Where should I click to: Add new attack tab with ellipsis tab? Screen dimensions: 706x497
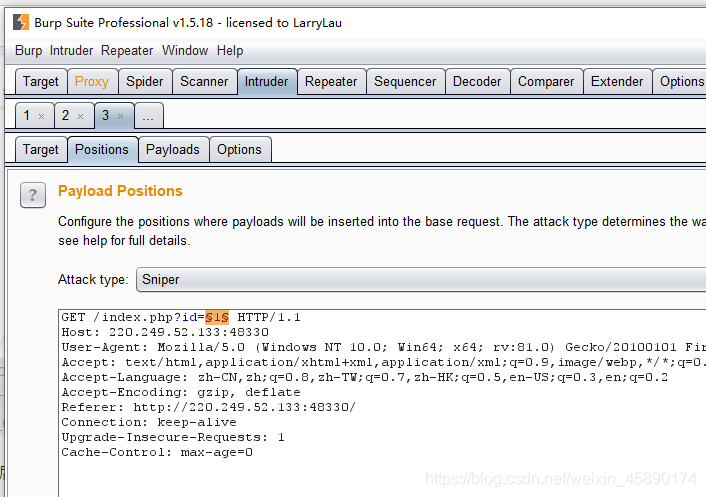[x=149, y=116]
